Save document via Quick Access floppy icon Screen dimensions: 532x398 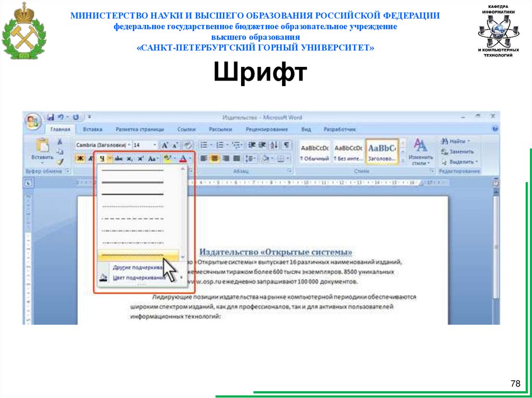(50, 117)
